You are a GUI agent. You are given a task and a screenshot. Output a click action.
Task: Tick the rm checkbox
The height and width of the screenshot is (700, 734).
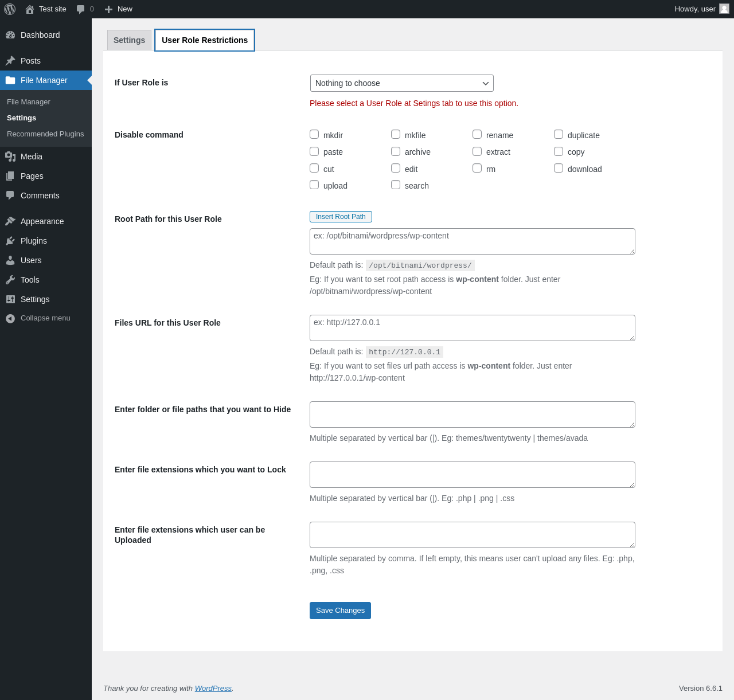point(477,168)
